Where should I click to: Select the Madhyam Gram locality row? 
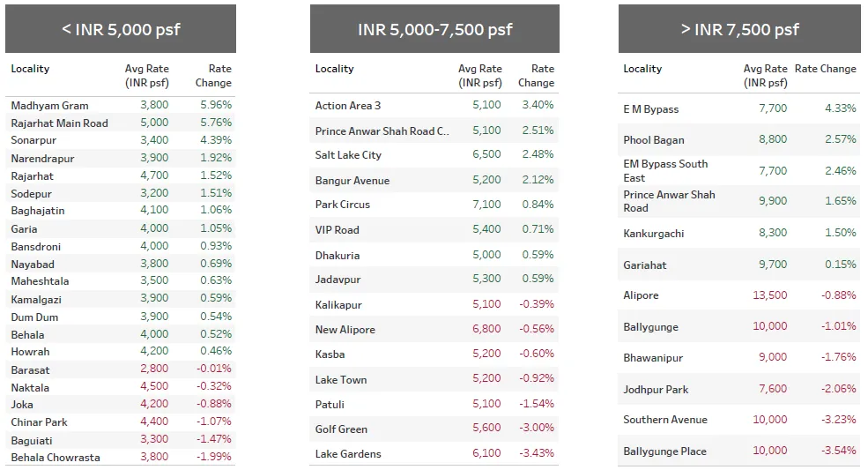click(49, 106)
